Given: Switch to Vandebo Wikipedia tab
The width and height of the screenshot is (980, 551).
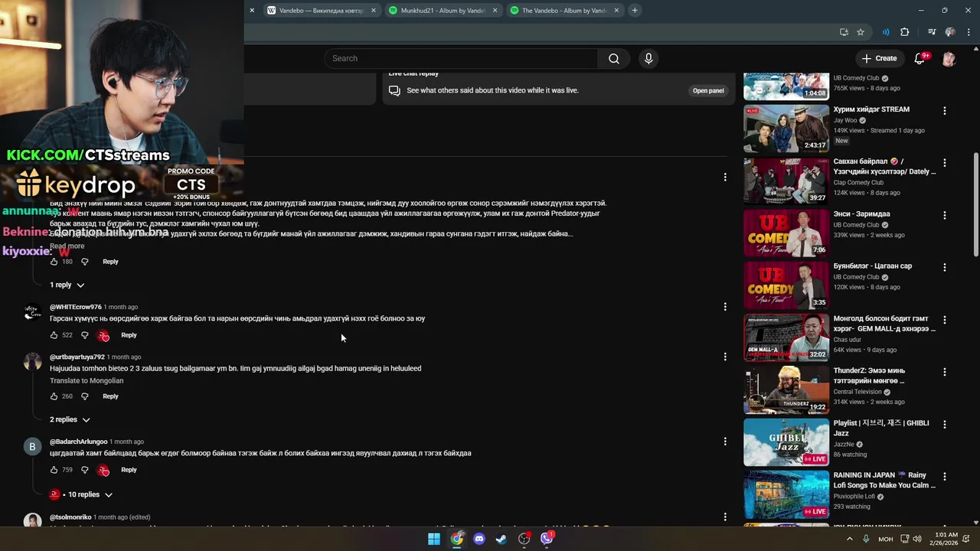Looking at the screenshot, I should tap(322, 11).
